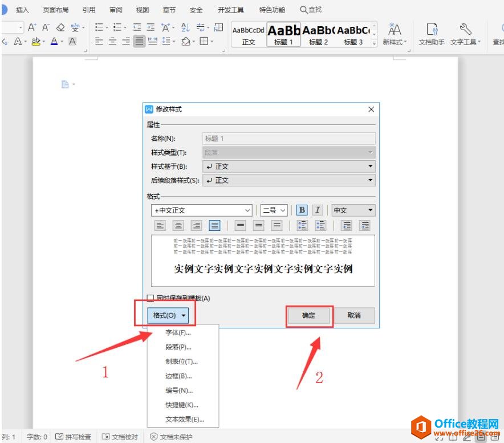Click the sort A-Z icon

click(x=185, y=27)
